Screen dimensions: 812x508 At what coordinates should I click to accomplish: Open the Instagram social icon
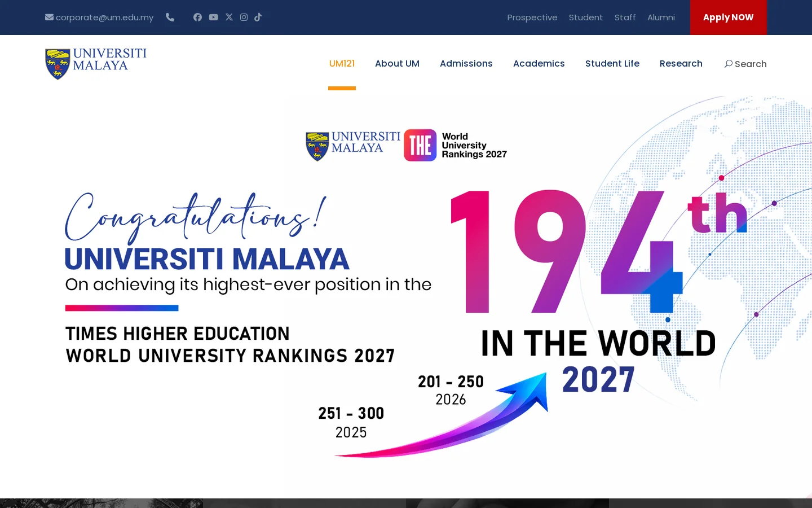pyautogui.click(x=244, y=17)
